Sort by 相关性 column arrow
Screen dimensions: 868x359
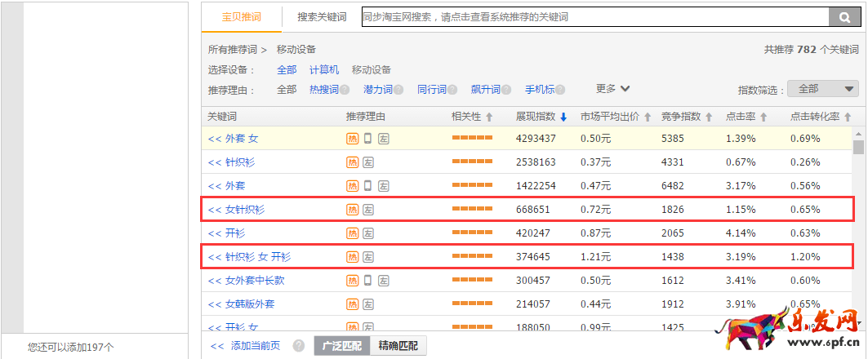pyautogui.click(x=489, y=117)
